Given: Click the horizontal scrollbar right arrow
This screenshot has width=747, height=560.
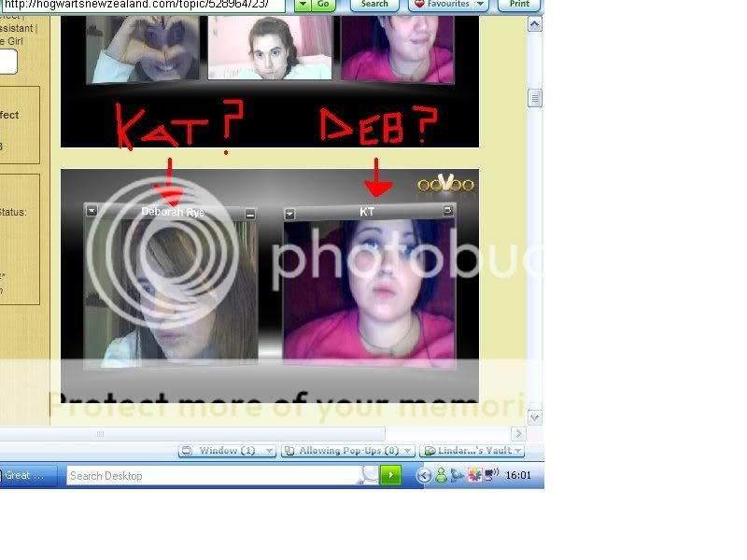Looking at the screenshot, I should (x=518, y=434).
